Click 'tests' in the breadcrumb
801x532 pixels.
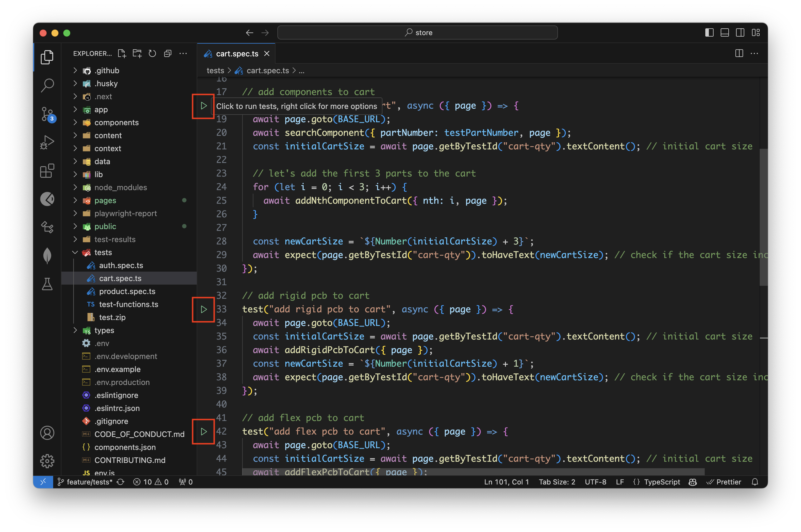(215, 70)
